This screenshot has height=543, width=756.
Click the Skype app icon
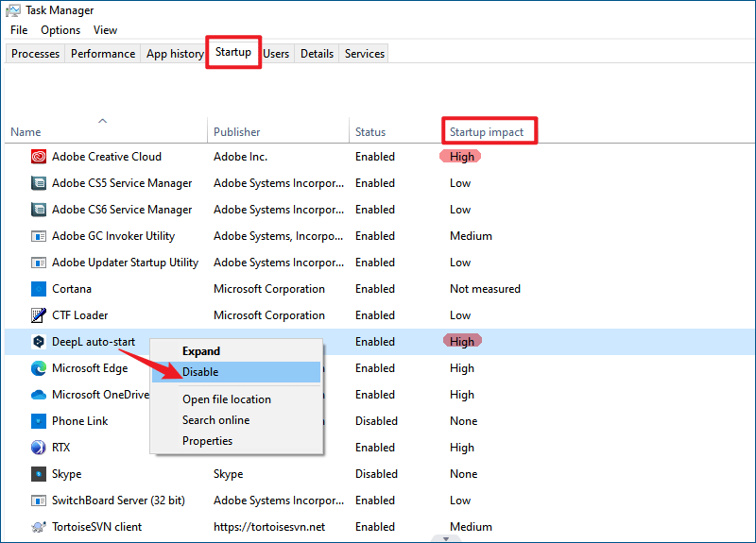point(39,474)
